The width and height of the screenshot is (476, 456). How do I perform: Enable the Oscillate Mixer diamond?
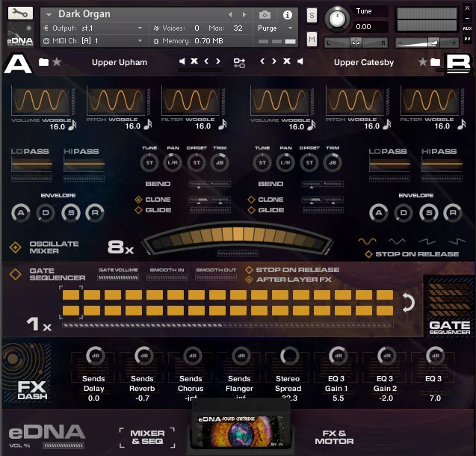point(15,247)
